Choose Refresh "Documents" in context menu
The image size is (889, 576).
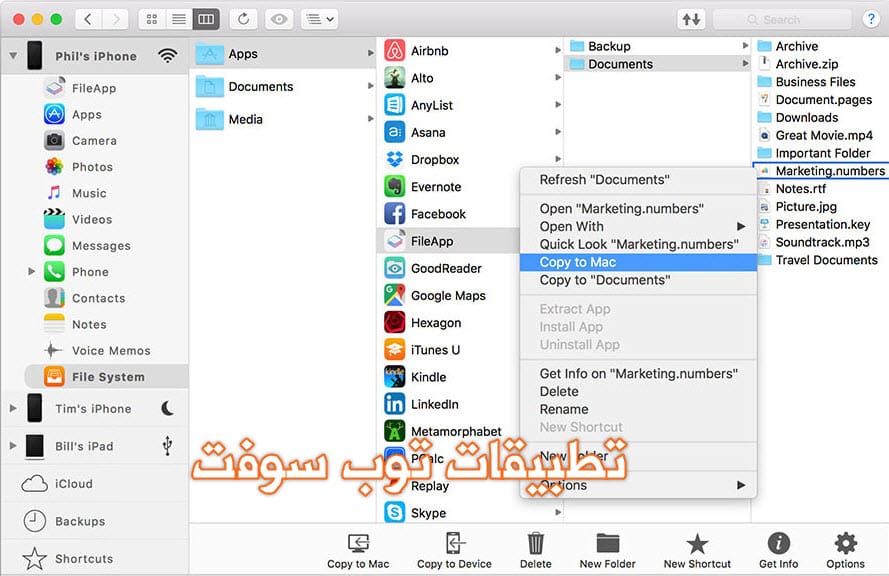coord(638,179)
